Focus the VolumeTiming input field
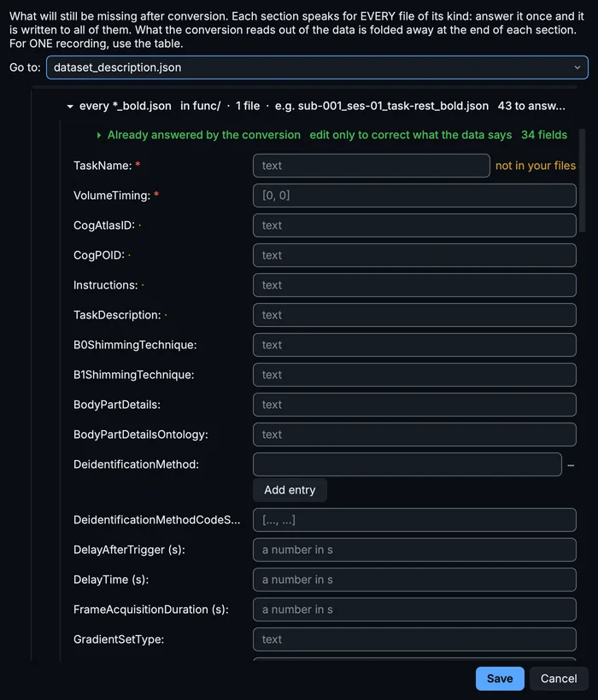This screenshot has width=598, height=700. pos(414,195)
